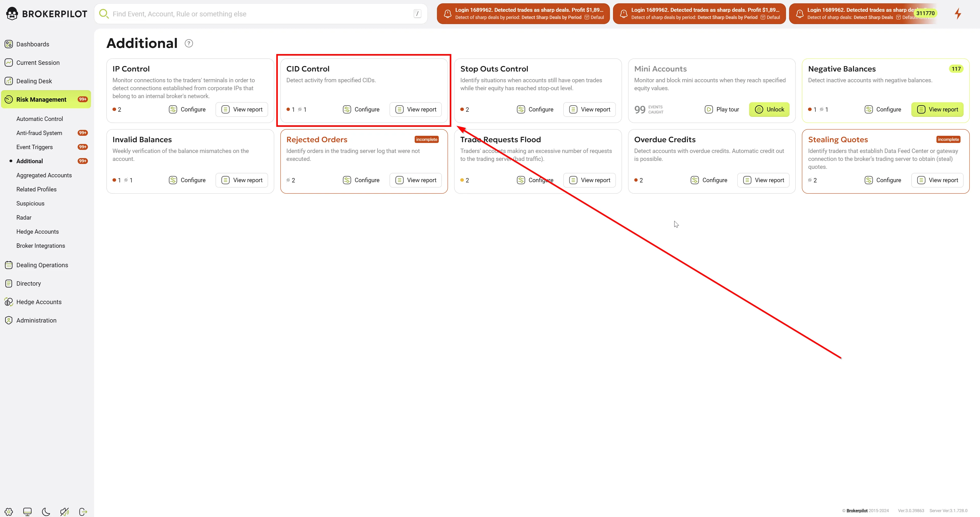Expand the Administration section
Screen dimensions: 980x517
click(x=46, y=320)
